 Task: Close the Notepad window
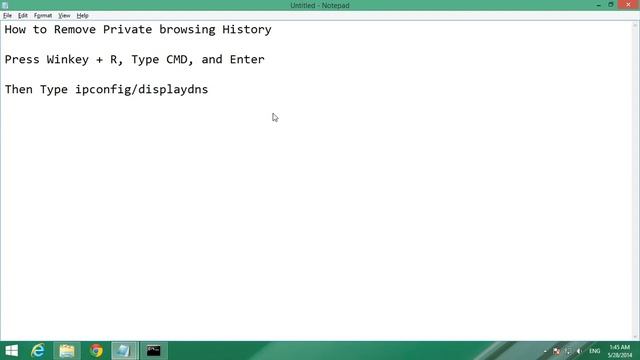click(x=628, y=5)
